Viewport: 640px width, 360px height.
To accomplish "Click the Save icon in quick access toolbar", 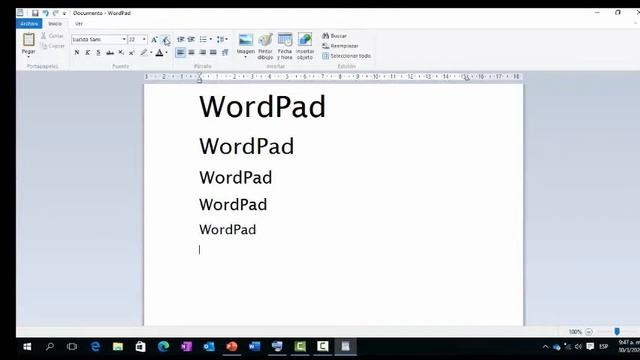I will click(x=35, y=13).
